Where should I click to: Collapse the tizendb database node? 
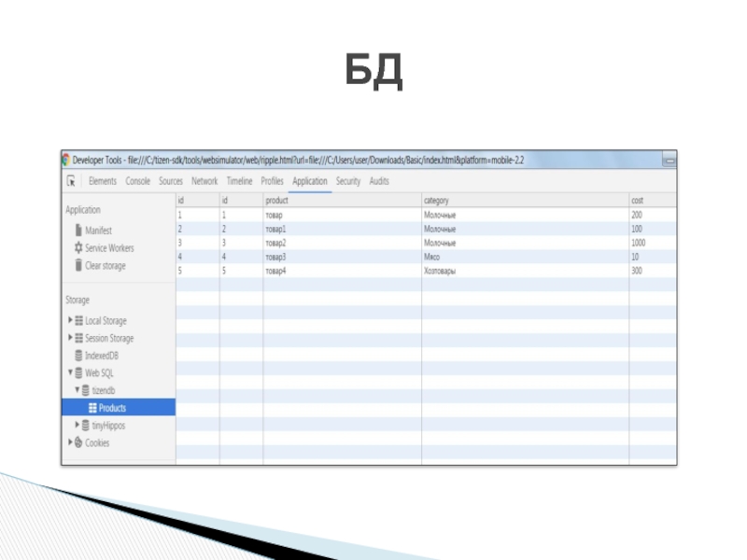click(78, 390)
